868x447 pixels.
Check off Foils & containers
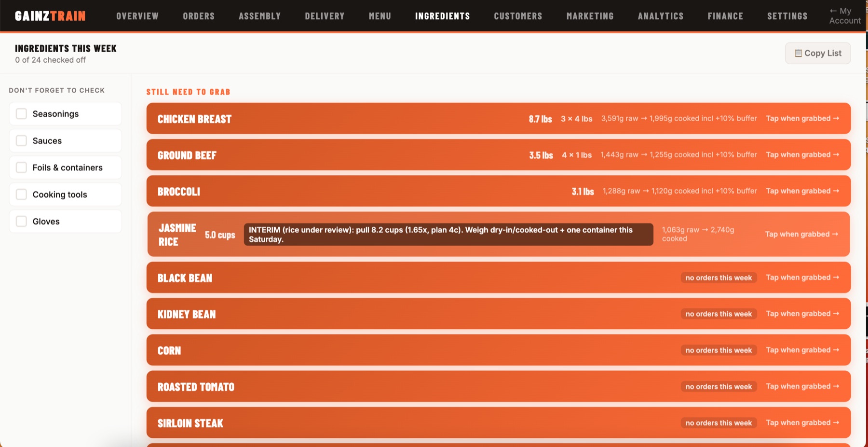(x=21, y=168)
